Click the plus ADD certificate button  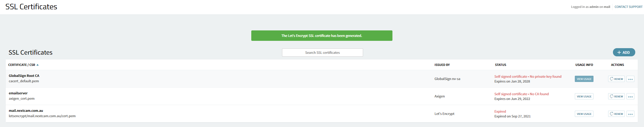point(624,52)
